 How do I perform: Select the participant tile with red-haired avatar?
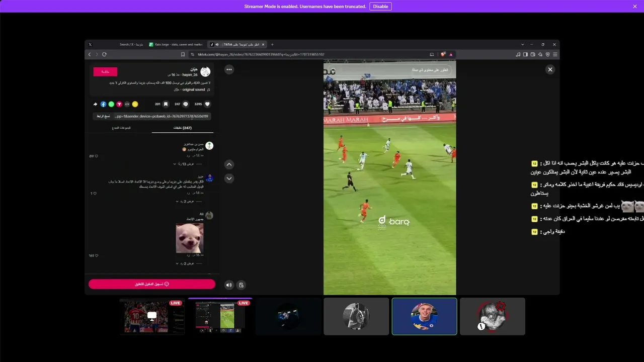(492, 316)
